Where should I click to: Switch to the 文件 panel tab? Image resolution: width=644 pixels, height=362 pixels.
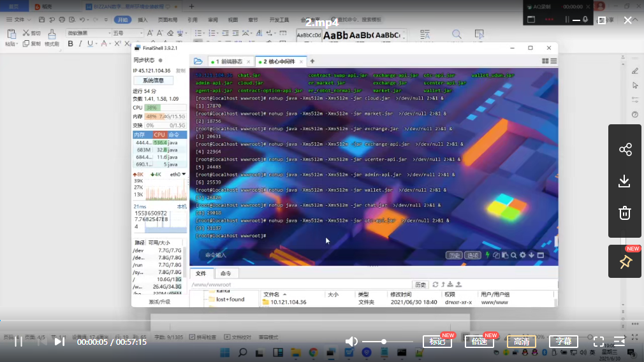(201, 273)
